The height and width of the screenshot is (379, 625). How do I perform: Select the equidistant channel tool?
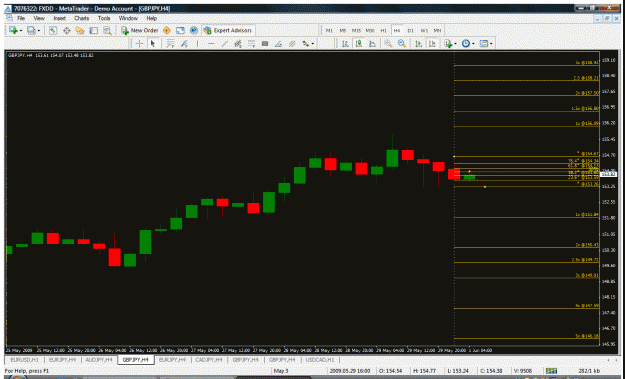(x=238, y=44)
